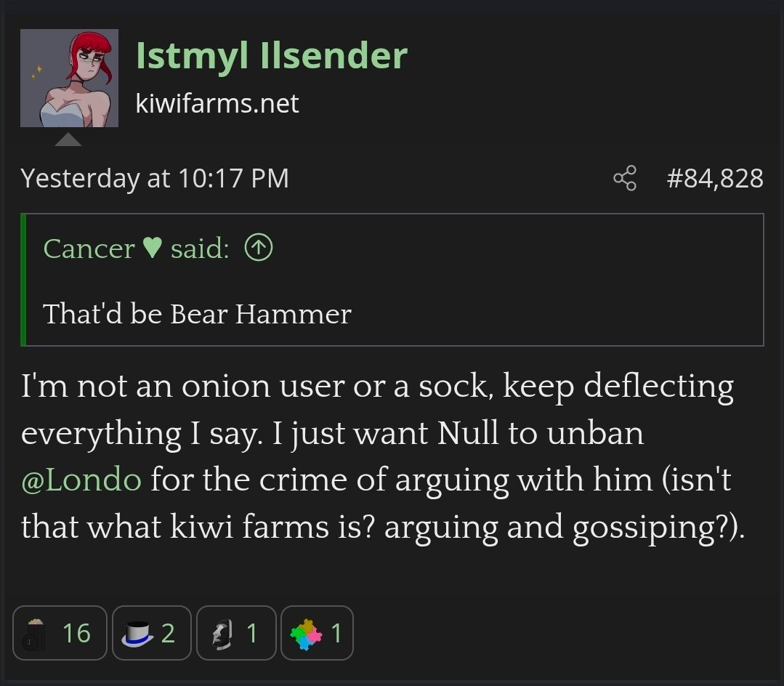Image resolution: width=784 pixels, height=686 pixels.
Task: Open the Istmyl Ilsender username profile link
Action: pyautogui.click(x=271, y=56)
